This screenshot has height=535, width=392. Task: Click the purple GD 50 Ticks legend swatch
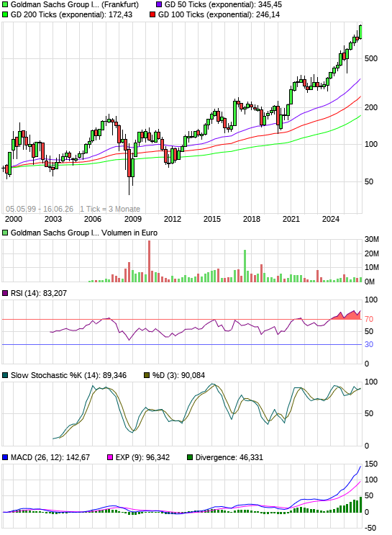(159, 5)
